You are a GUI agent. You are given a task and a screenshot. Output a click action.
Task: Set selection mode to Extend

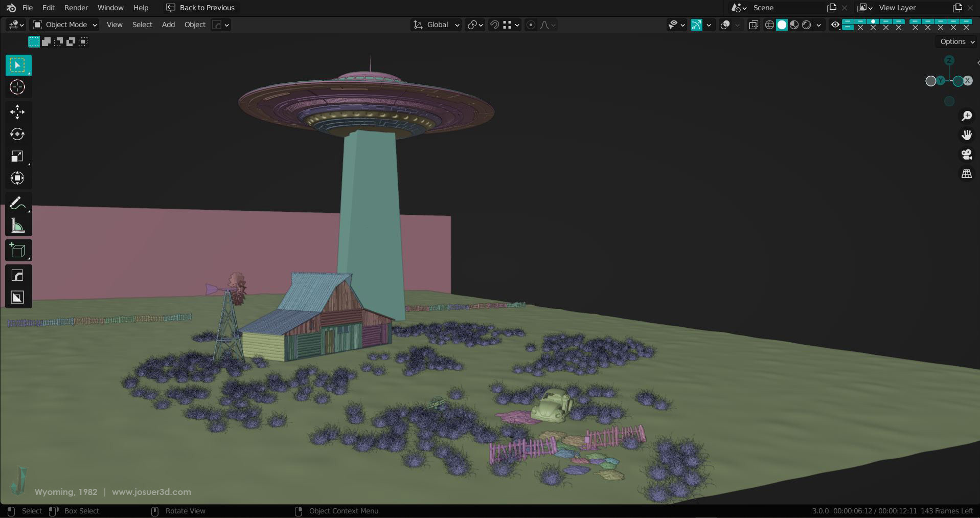[x=46, y=41]
